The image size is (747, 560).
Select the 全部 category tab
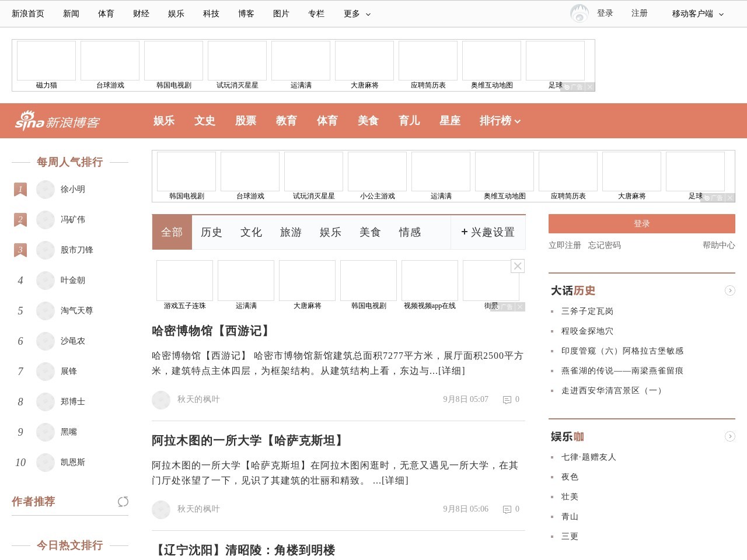click(x=172, y=232)
